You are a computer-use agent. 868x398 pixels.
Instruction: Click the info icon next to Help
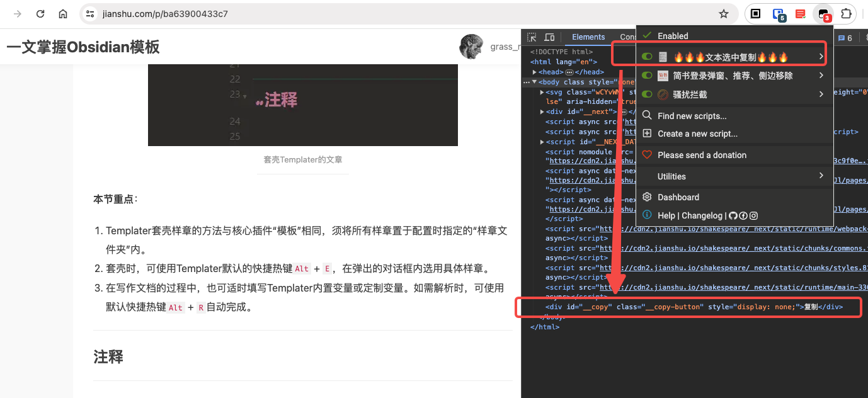(646, 215)
